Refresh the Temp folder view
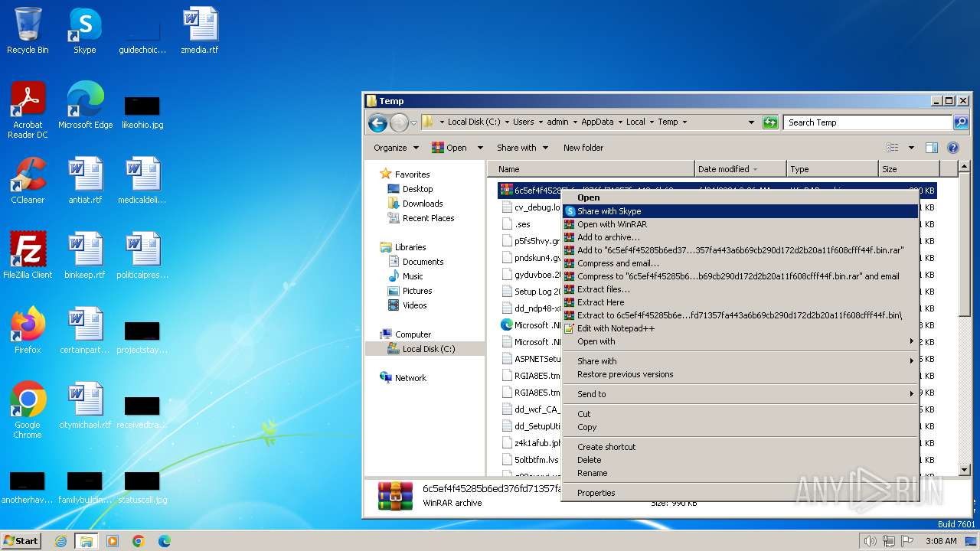The width and height of the screenshot is (980, 551). click(770, 122)
